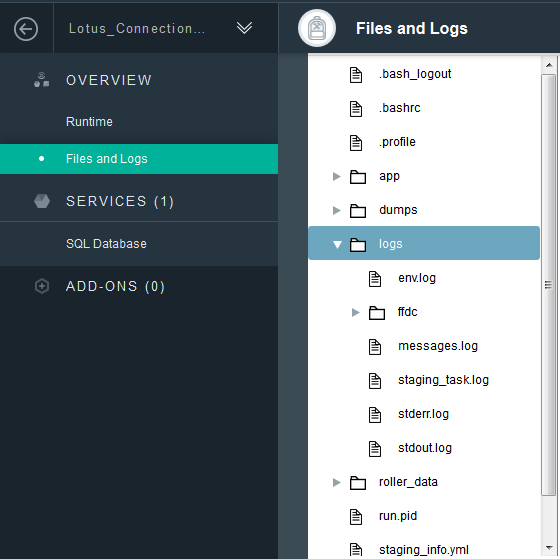Viewport: 560px width, 559px height.
Task: Expand the dumps folder arrow
Action: click(336, 210)
